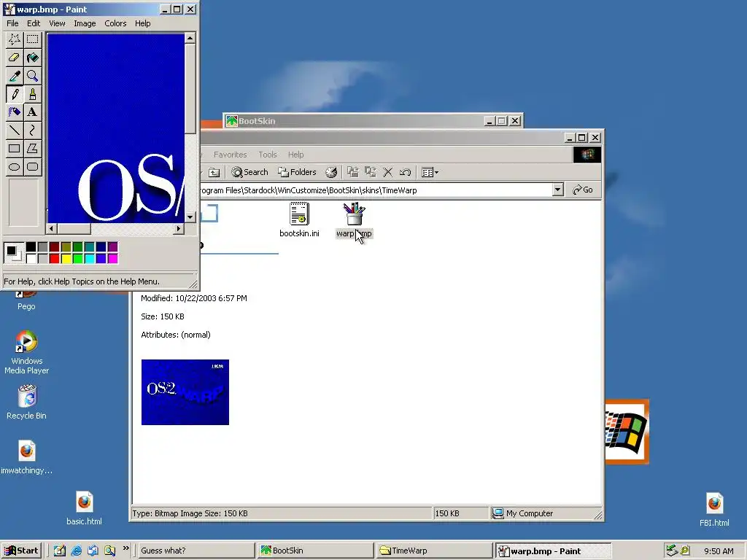Open the Favorites menu in Explorer window
This screenshot has width=747, height=560.
[230, 155]
